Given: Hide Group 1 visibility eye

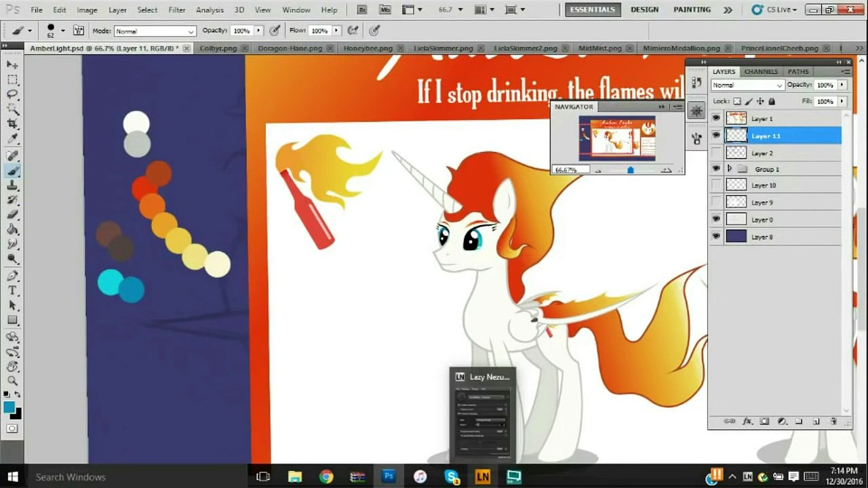Looking at the screenshot, I should click(x=716, y=169).
